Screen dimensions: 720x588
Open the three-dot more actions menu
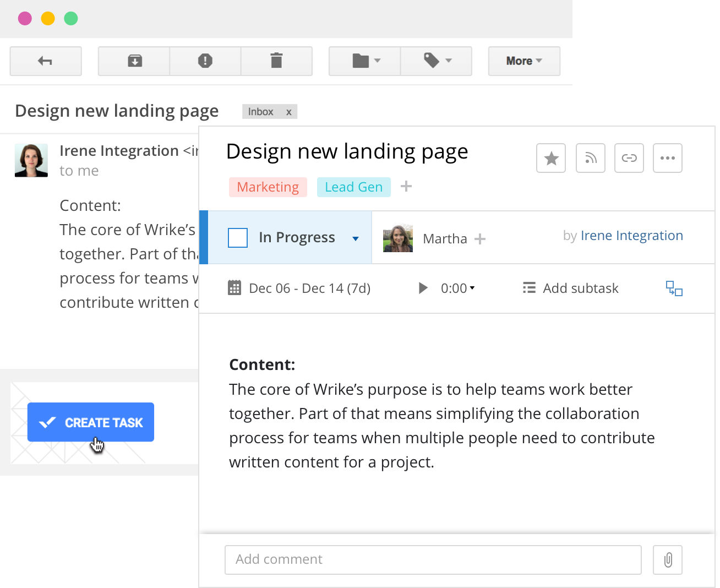pyautogui.click(x=668, y=158)
